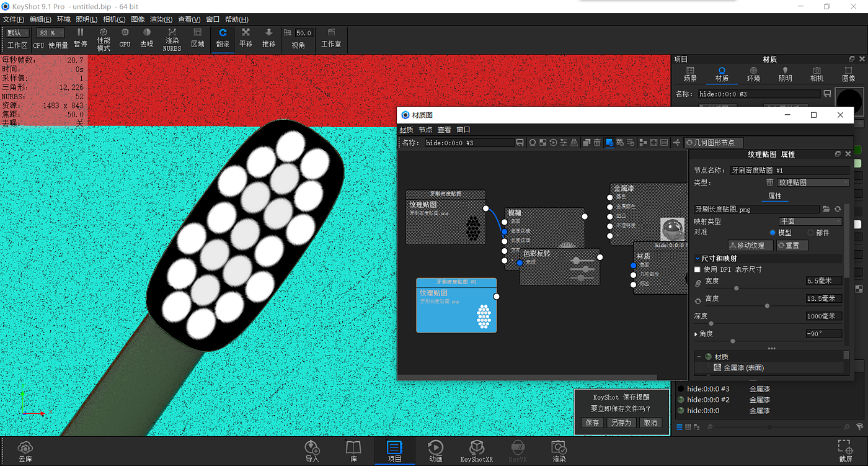This screenshot has width=868, height=466.
Task: Open the studio (工作室) tool
Action: (x=331, y=38)
